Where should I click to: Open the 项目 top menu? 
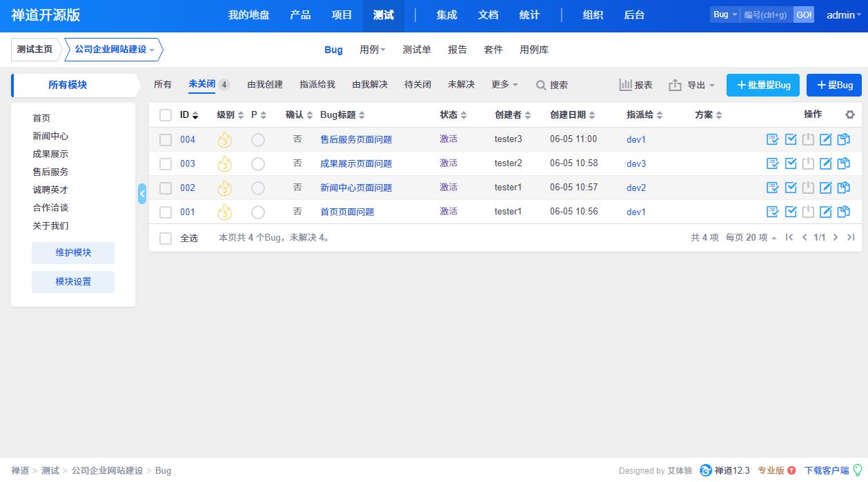click(x=342, y=15)
